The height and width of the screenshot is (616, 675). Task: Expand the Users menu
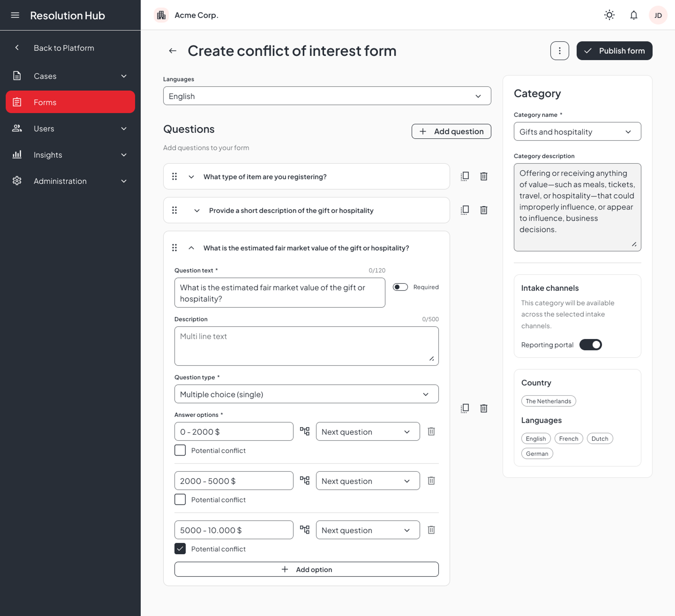click(x=70, y=129)
